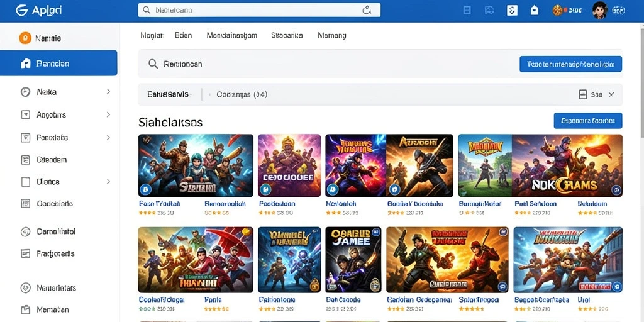The height and width of the screenshot is (322, 644).
Task: Toggle the square checkbox beside Dlanca
Action: coord(25,182)
